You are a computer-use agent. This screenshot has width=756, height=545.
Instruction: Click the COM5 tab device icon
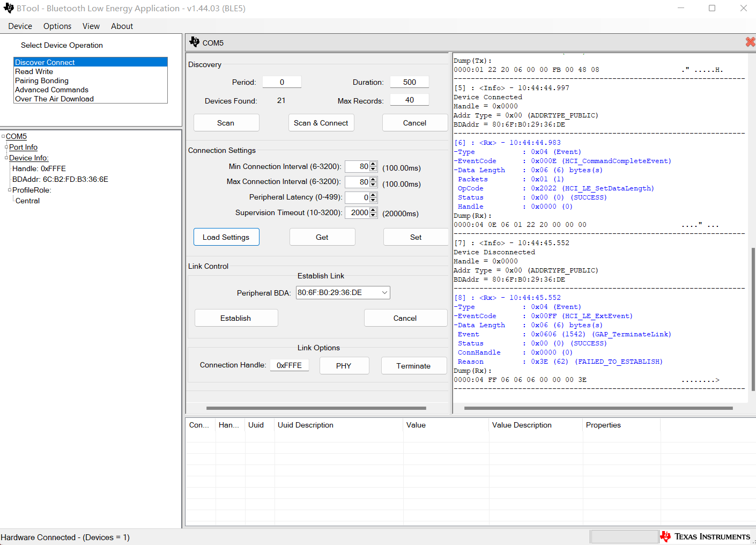pos(194,42)
